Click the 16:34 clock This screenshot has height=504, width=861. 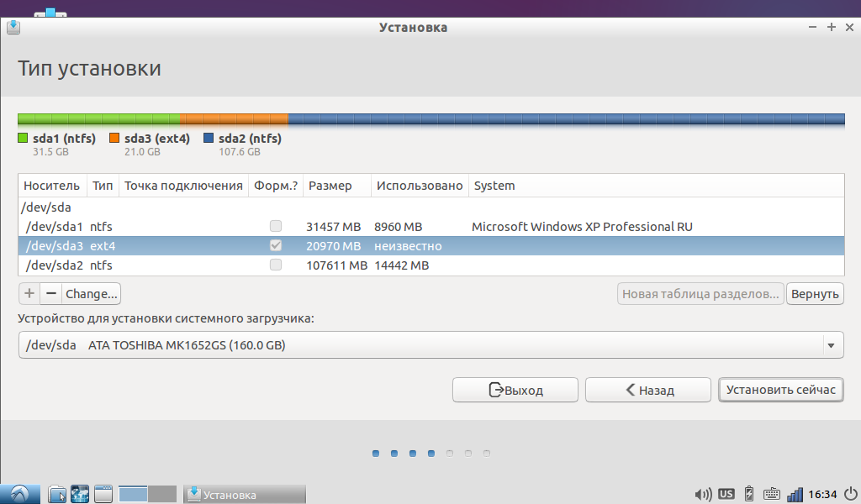coord(822,495)
